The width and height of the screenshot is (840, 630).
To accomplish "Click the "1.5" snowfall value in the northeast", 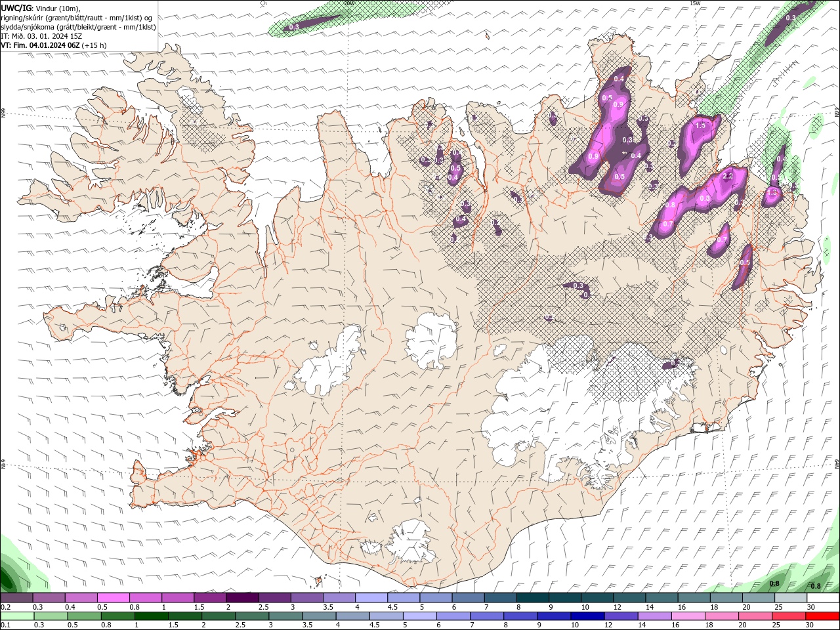I will (x=700, y=125).
